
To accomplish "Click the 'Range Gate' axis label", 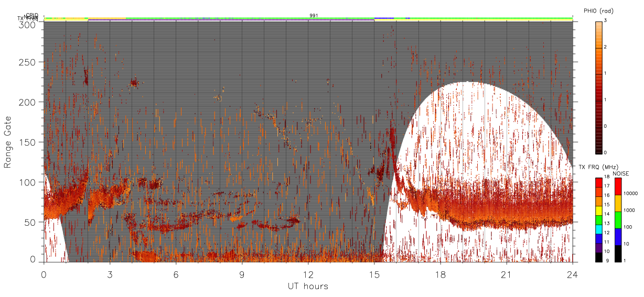I will (8, 143).
